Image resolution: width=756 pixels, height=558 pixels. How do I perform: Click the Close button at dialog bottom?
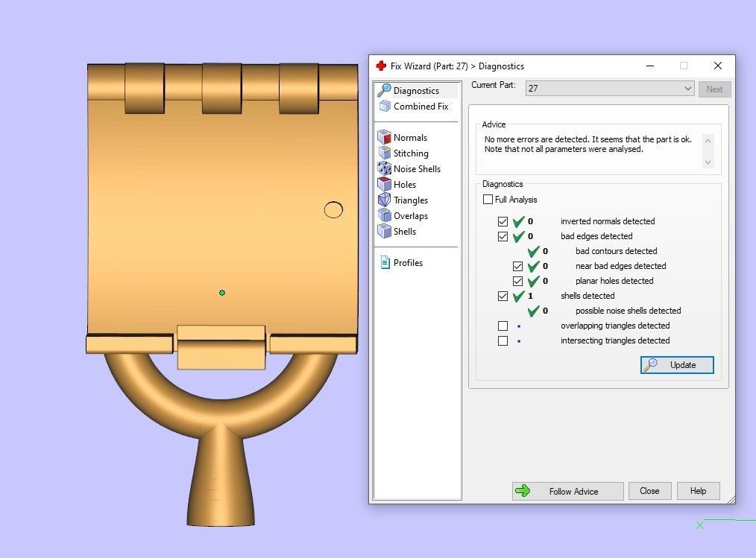click(x=649, y=491)
